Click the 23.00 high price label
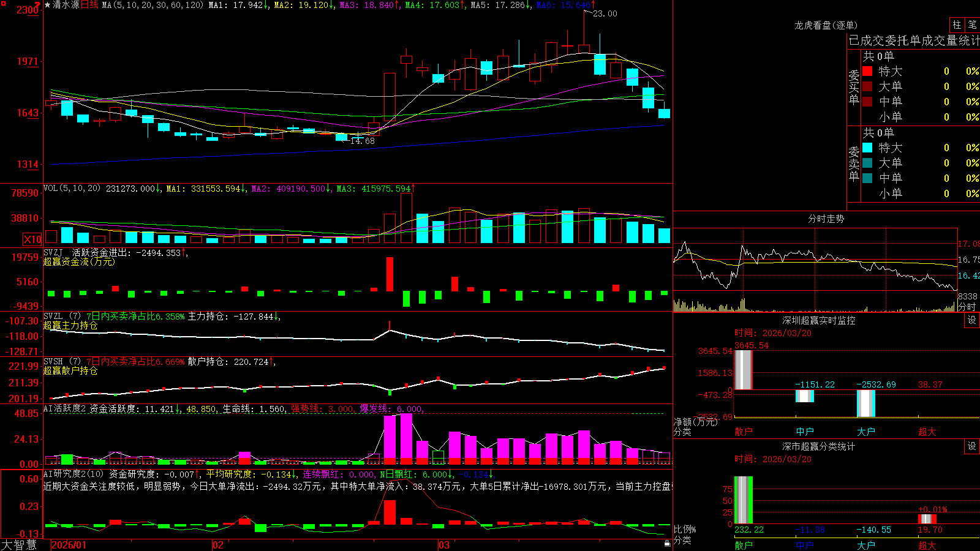980x551 pixels. (x=605, y=13)
